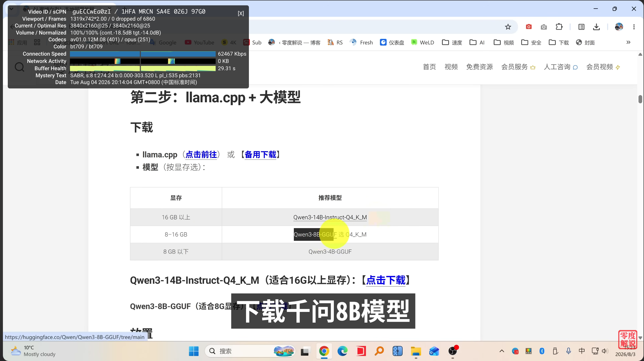644x361 pixels.
Task: Expand the 视频 bookmark folder
Action: [503, 43]
